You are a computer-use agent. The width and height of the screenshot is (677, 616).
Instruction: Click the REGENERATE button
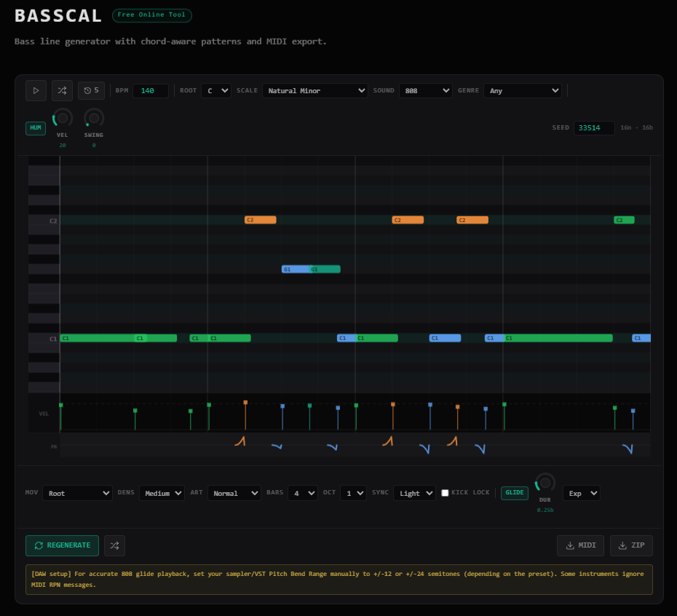62,545
